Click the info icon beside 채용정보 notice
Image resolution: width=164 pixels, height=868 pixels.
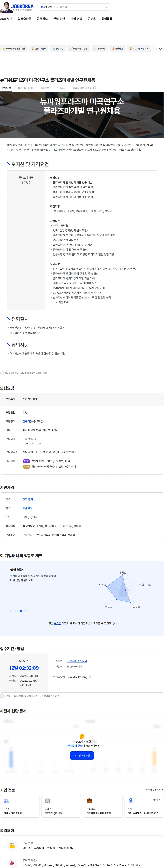2,373
